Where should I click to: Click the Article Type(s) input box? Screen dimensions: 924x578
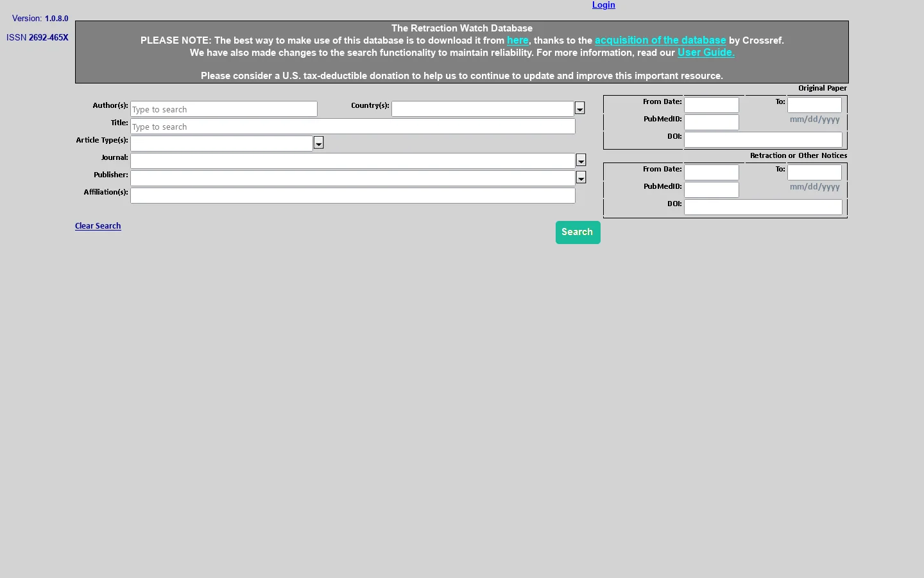tap(221, 144)
